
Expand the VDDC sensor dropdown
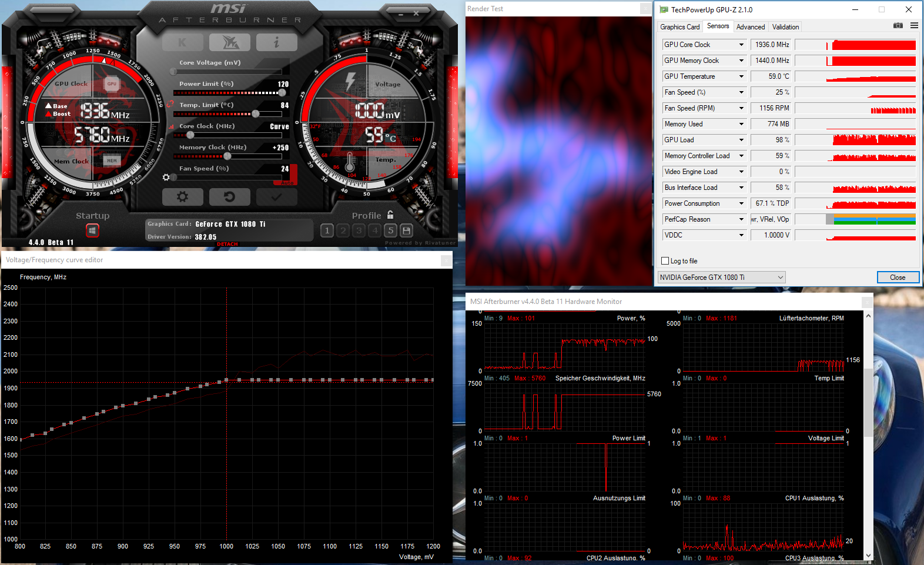pos(741,235)
